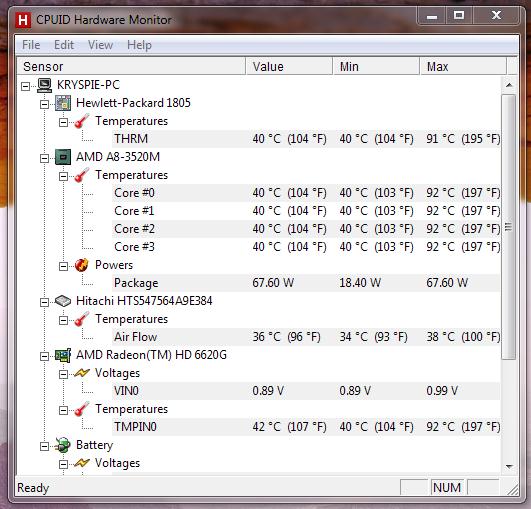Viewport: 531px width, 509px height.
Task: Select the TMPIN0 temperature row
Action: tap(306, 427)
